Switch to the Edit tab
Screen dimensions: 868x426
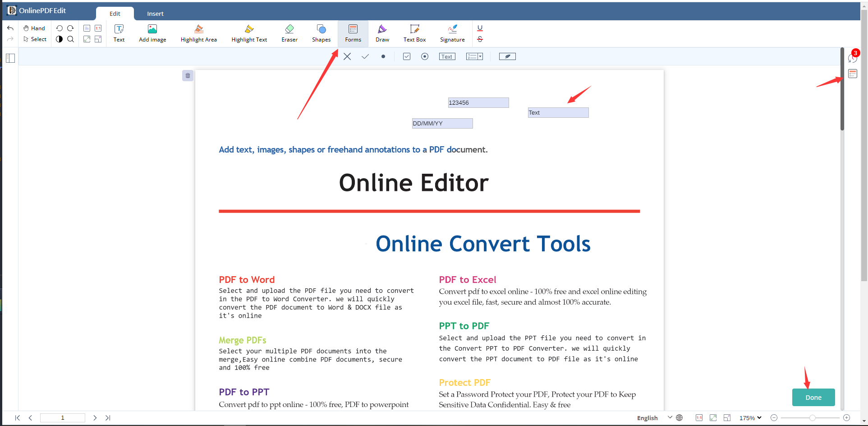tap(115, 14)
